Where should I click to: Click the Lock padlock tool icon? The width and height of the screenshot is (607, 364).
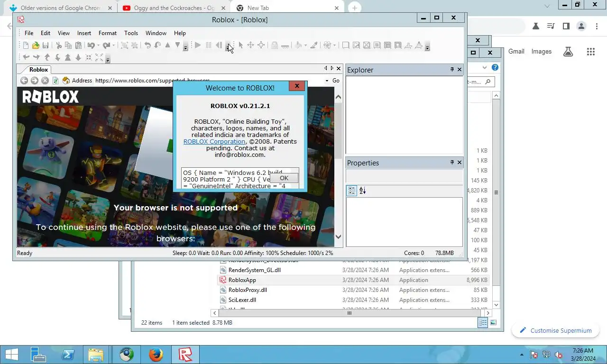click(x=275, y=45)
